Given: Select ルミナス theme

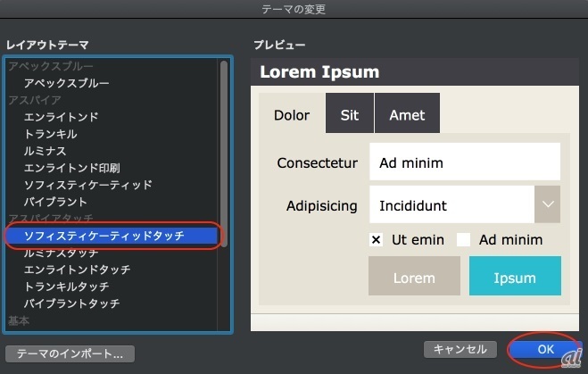Looking at the screenshot, I should point(46,151).
